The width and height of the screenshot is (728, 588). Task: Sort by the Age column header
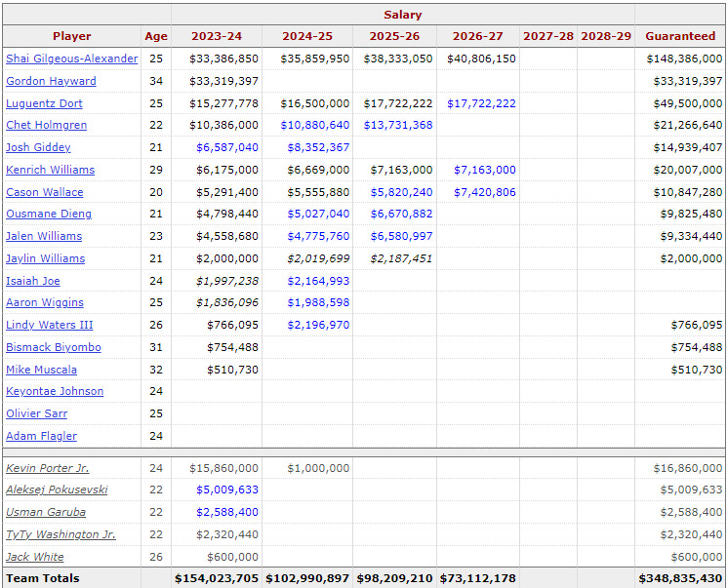[x=156, y=36]
